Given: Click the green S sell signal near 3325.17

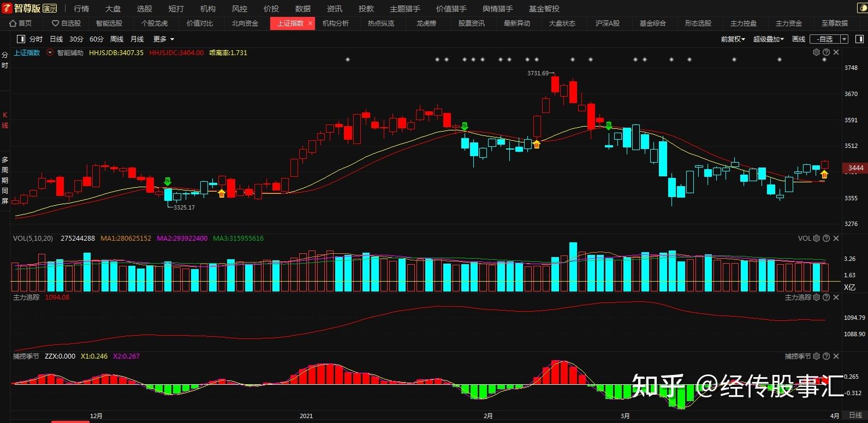Looking at the screenshot, I should click(x=168, y=181).
